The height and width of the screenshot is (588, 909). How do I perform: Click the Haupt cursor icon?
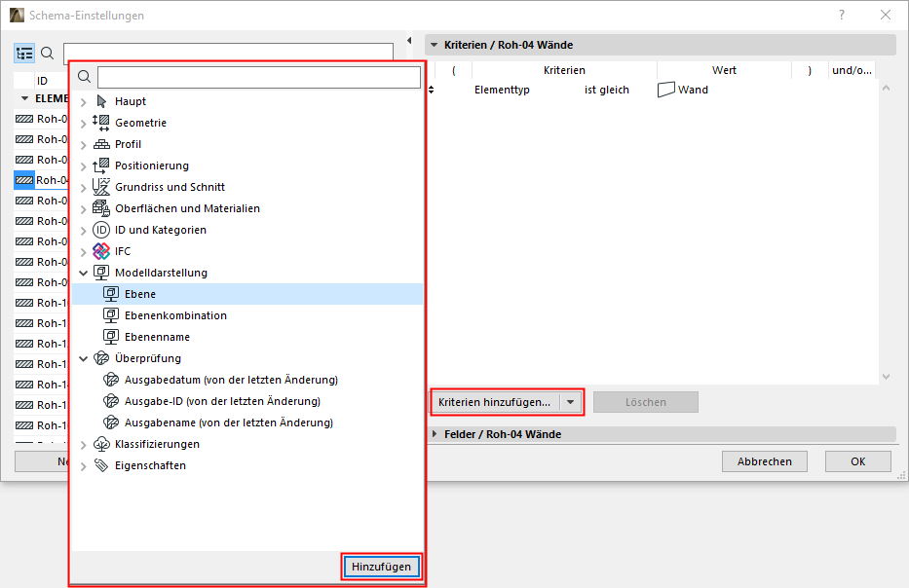(x=101, y=101)
